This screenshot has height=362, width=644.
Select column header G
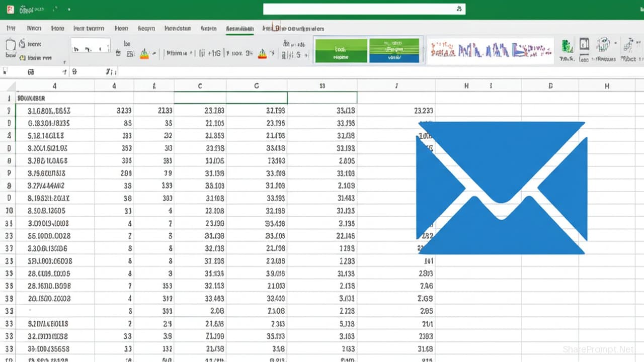coord(256,86)
